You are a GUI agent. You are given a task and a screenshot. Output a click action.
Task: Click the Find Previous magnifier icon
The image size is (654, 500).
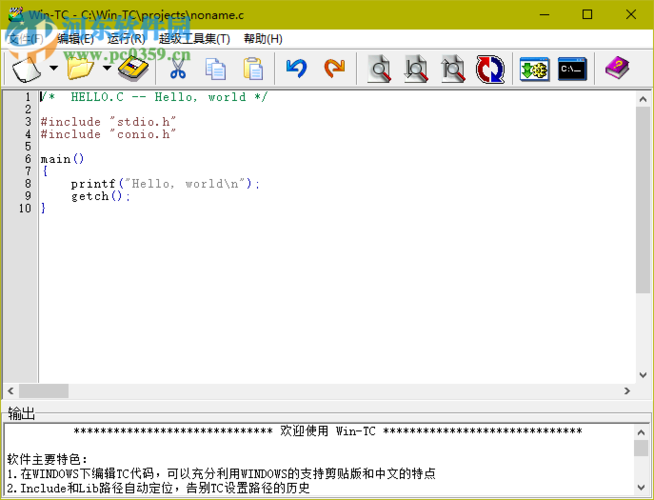(453, 69)
